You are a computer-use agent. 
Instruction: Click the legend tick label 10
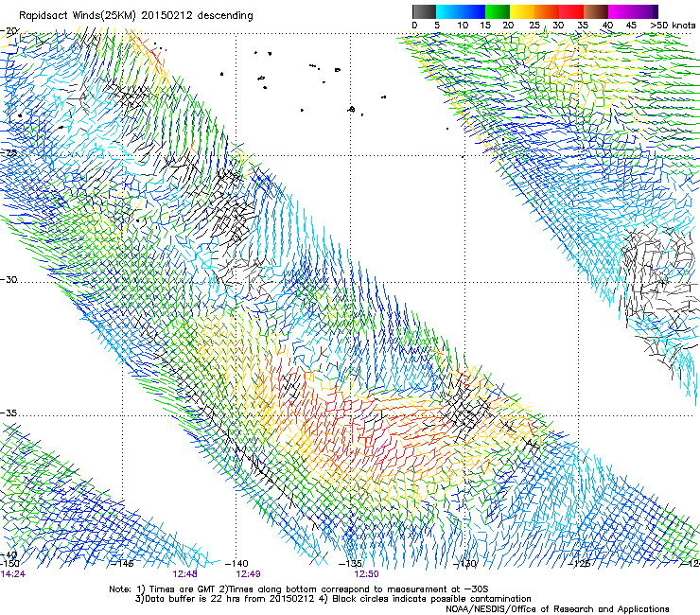(x=463, y=26)
